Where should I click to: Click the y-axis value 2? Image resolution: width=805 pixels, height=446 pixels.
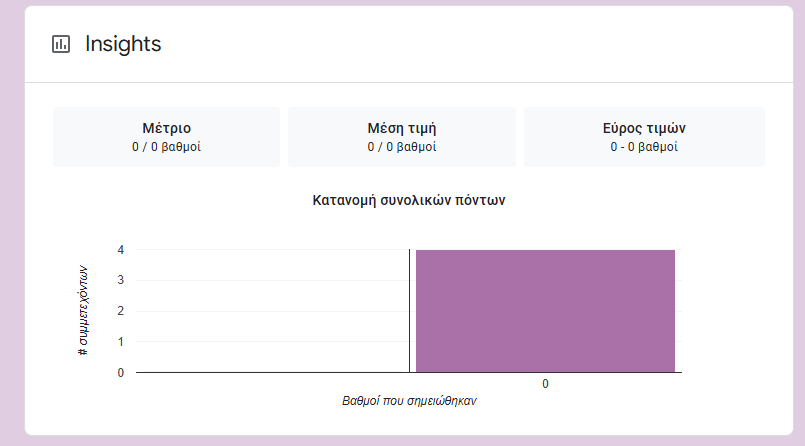pyautogui.click(x=121, y=311)
